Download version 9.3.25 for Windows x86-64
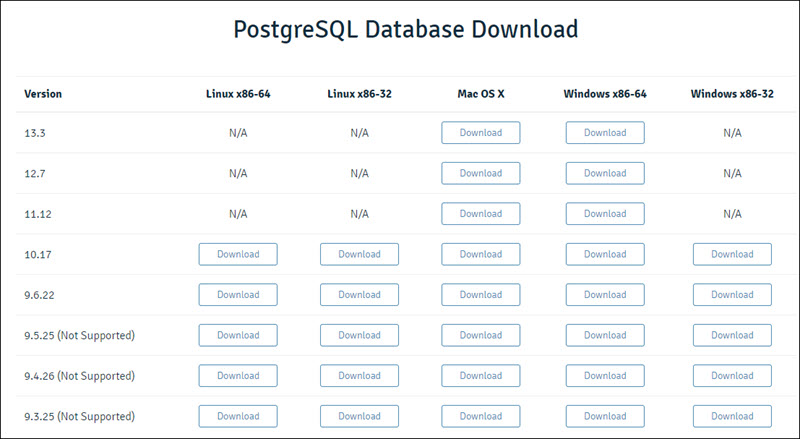The height and width of the screenshot is (439, 800). click(x=605, y=416)
